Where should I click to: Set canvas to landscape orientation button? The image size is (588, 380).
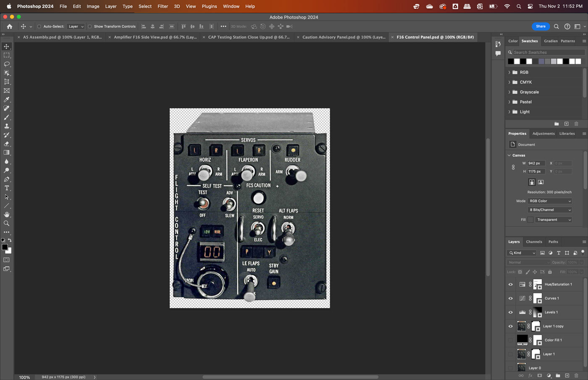tap(541, 182)
